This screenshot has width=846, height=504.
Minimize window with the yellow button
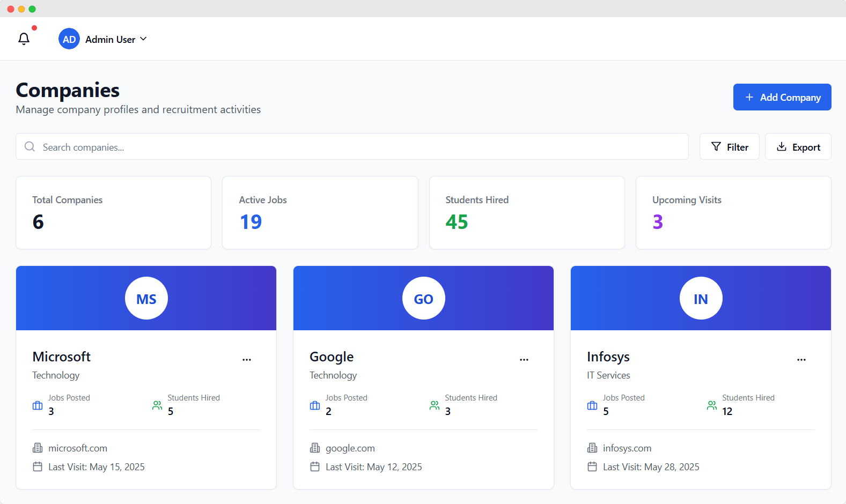pos(21,9)
